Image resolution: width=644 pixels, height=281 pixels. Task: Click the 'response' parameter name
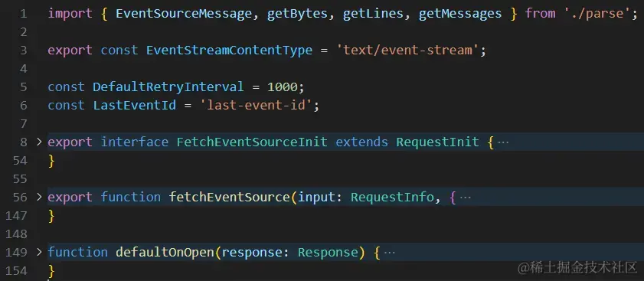pos(252,252)
